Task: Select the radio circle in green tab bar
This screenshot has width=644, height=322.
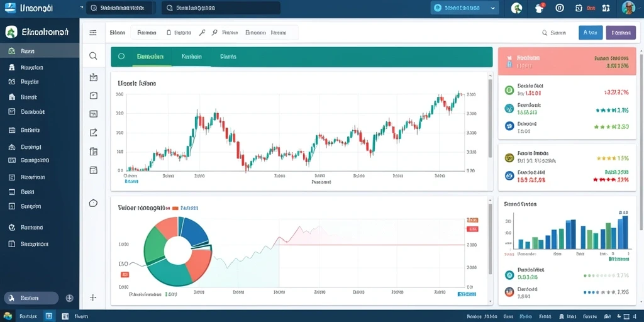Action: point(121,57)
